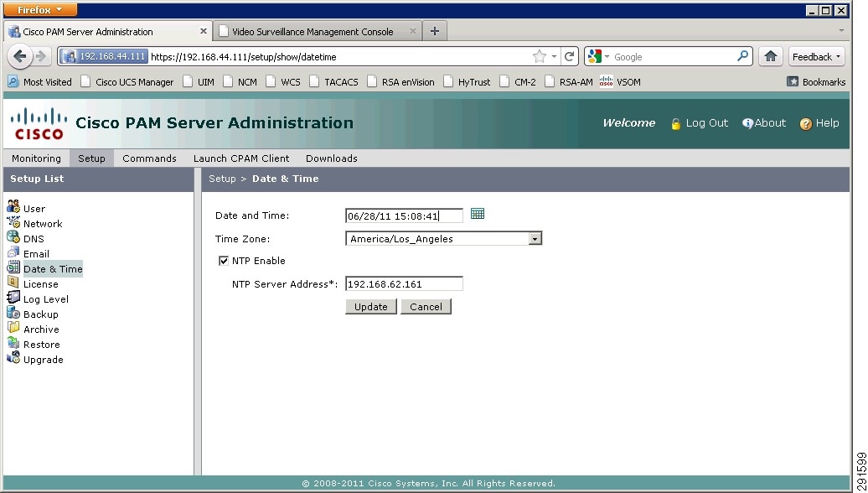Select License in Setup List
868x493 pixels.
click(40, 284)
